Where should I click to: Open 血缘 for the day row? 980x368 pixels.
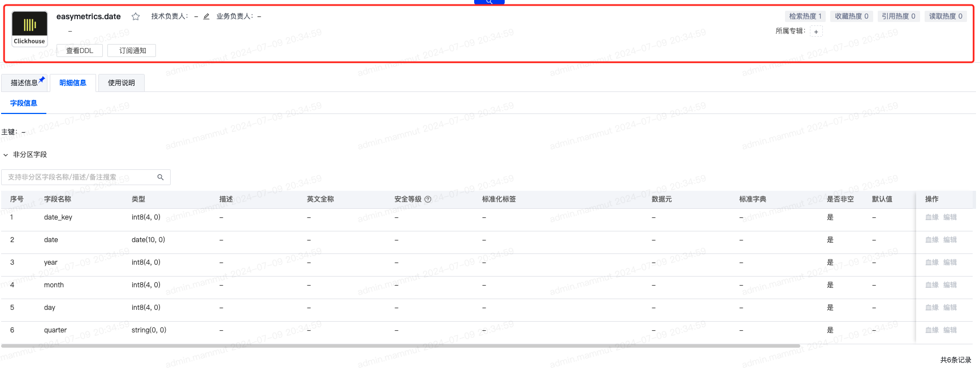(932, 308)
